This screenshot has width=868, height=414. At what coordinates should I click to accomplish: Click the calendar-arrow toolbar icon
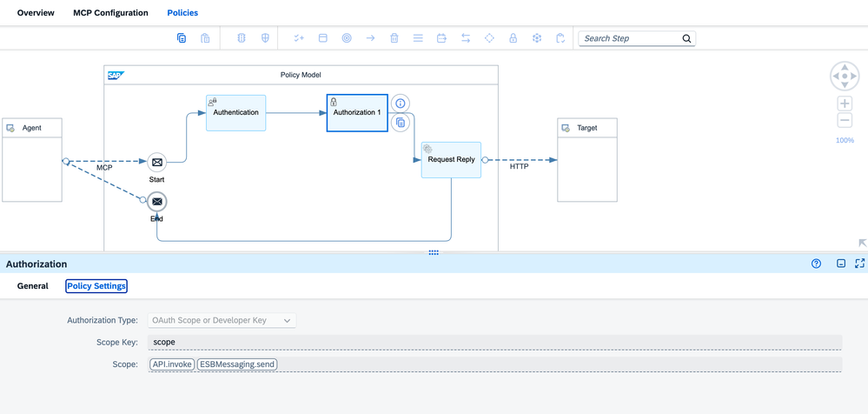441,38
